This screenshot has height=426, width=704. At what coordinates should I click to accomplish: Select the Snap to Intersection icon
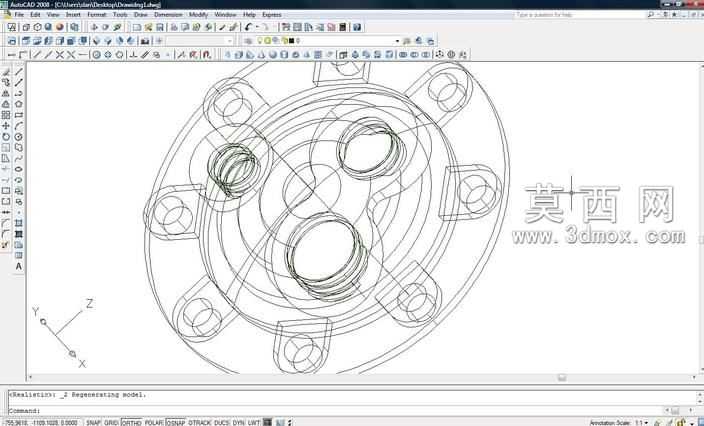59,55
